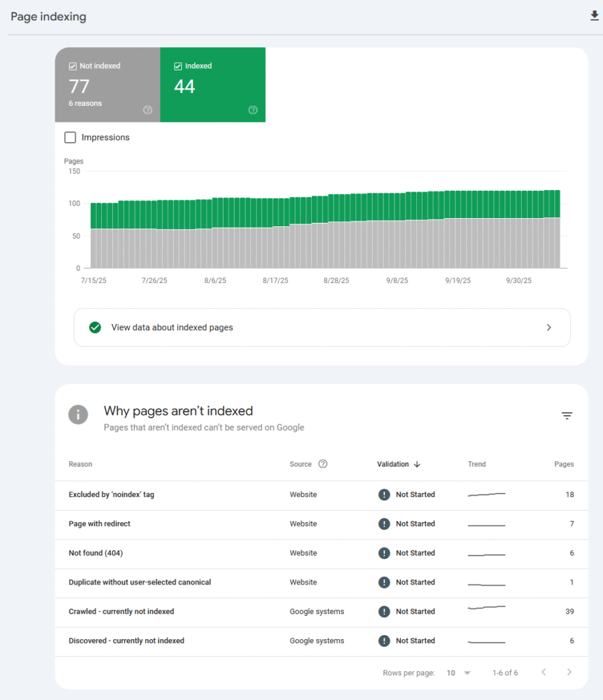Open help tooltip on Not indexed card
Viewport: 603px width, 700px height.
pyautogui.click(x=148, y=109)
